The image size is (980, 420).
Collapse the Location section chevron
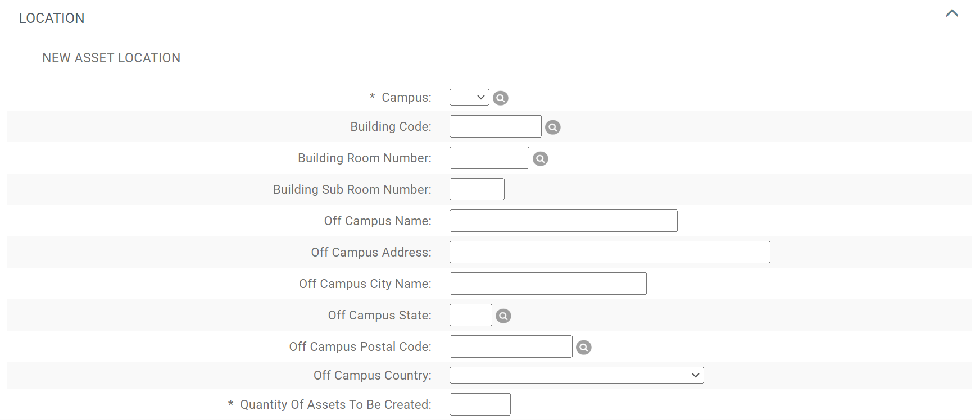coord(951,13)
